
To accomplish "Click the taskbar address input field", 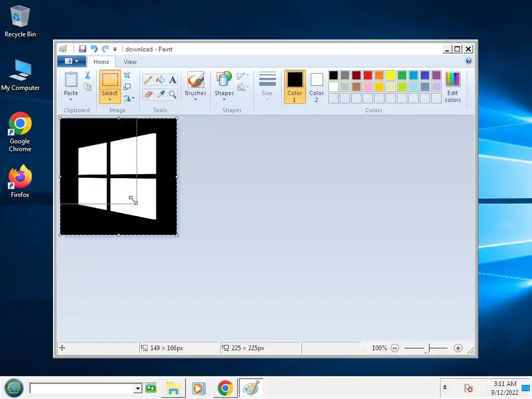I will point(82,389).
